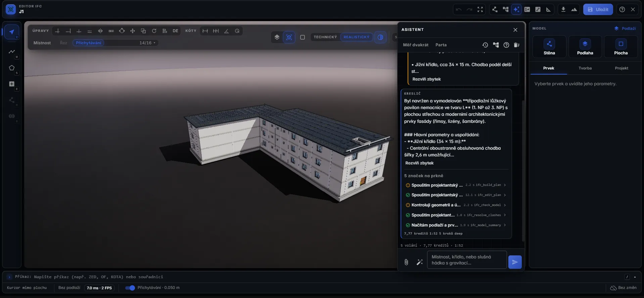The width and height of the screenshot is (644, 298).
Task: Expand the rest of Kreslič message
Action: [x=419, y=163]
